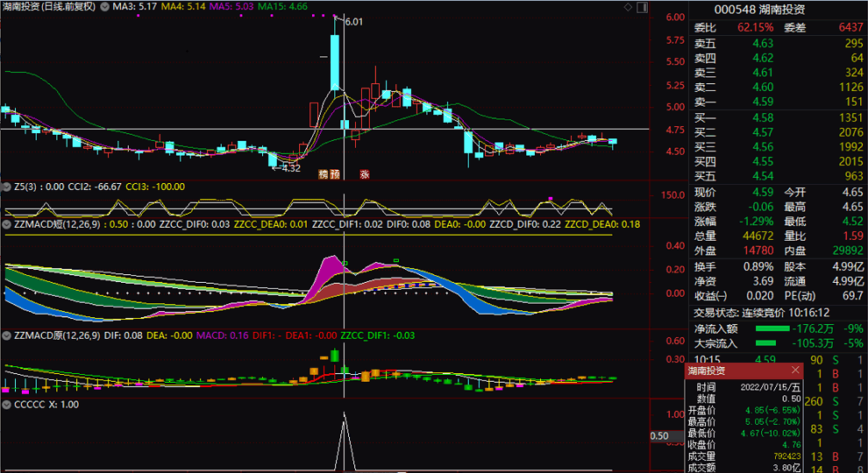The width and height of the screenshot is (868, 473).
Task: Click the 成交量 792423 row in popup
Action: pos(744,456)
